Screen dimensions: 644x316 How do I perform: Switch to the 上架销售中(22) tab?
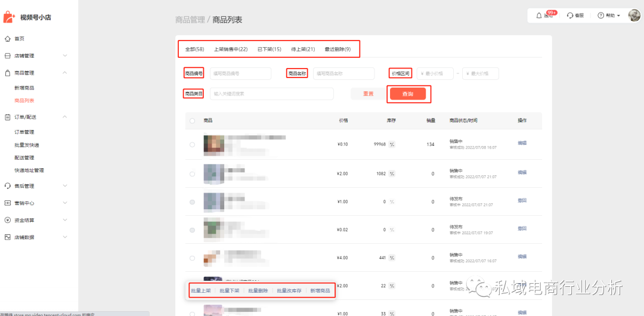point(231,49)
